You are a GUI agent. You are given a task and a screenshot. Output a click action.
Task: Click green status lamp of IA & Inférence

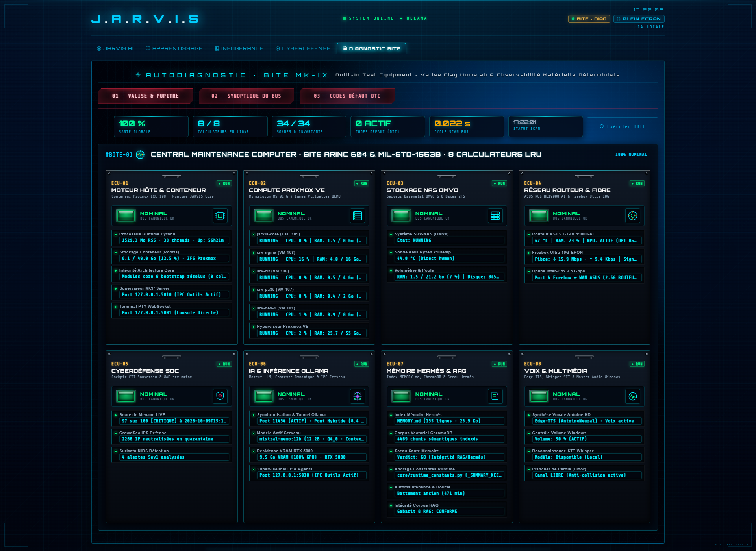[263, 396]
